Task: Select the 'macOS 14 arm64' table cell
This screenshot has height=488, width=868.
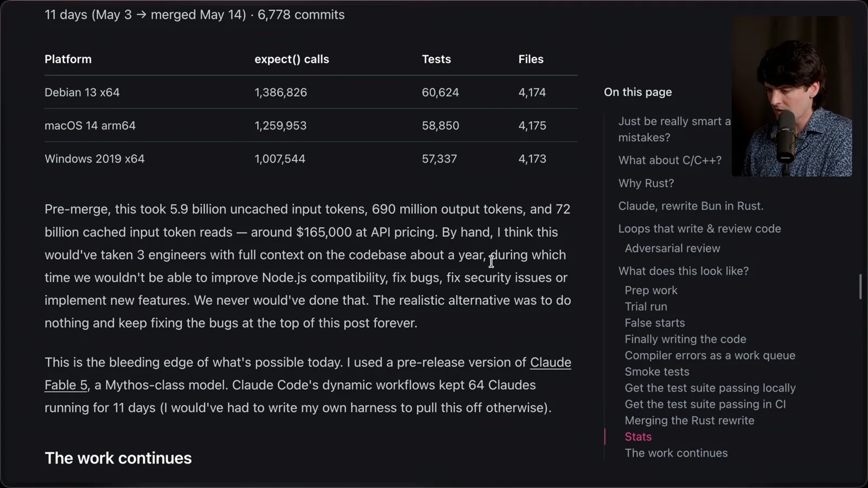Action: click(90, 126)
